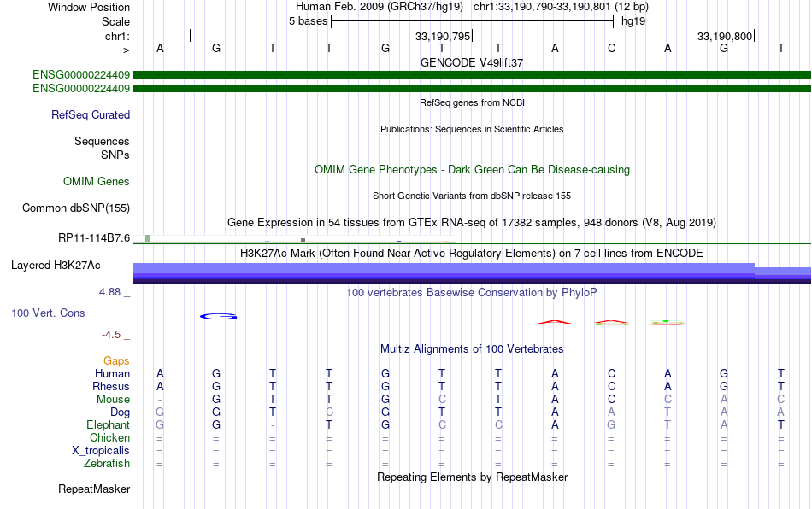Click the Mouse species row label
Screen dimensions: 812x509
coord(113,400)
